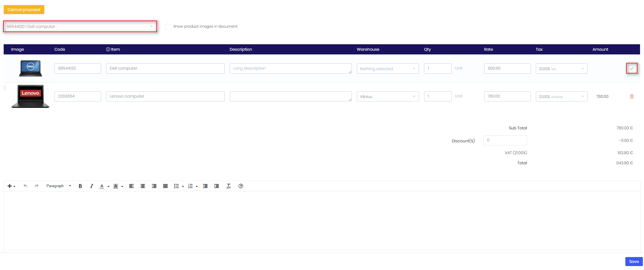Click inside the rich text editor area
Screen dimensions: 644x270
tap(322, 220)
